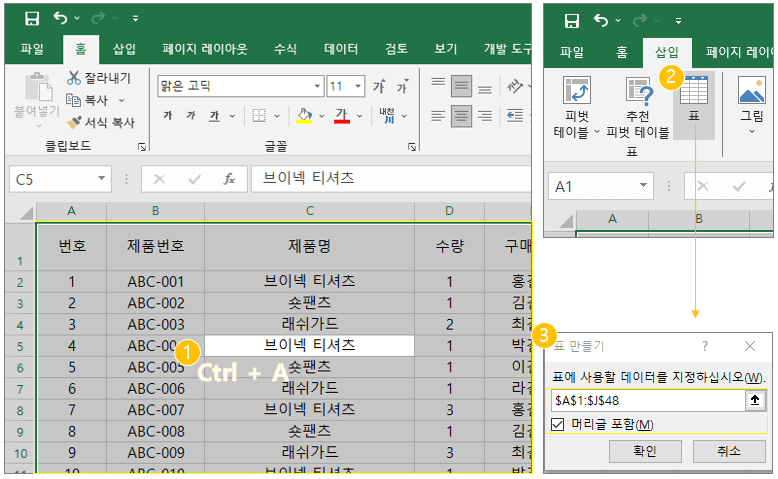This screenshot has height=479, width=778.
Task: Click Save icon in right Excel window
Action: point(572,20)
